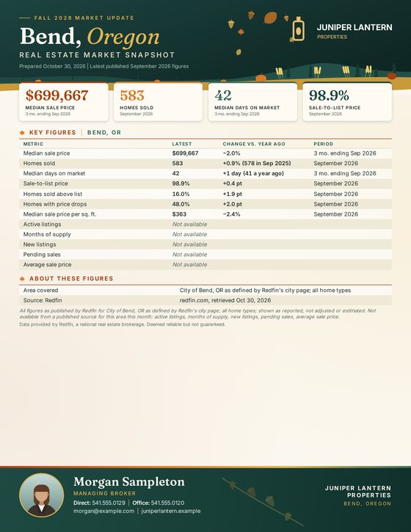Click '+1 day (41 a year ago)' cell
The image size is (411, 532).
253,173
